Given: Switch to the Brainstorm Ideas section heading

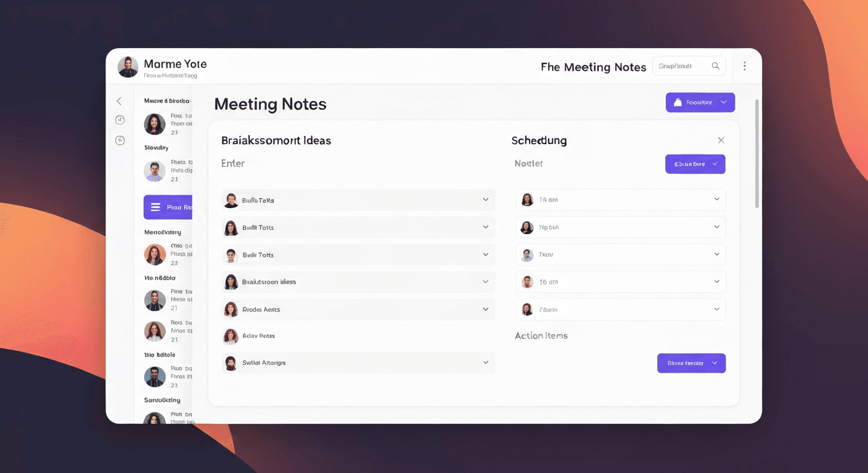Looking at the screenshot, I should coord(276,140).
